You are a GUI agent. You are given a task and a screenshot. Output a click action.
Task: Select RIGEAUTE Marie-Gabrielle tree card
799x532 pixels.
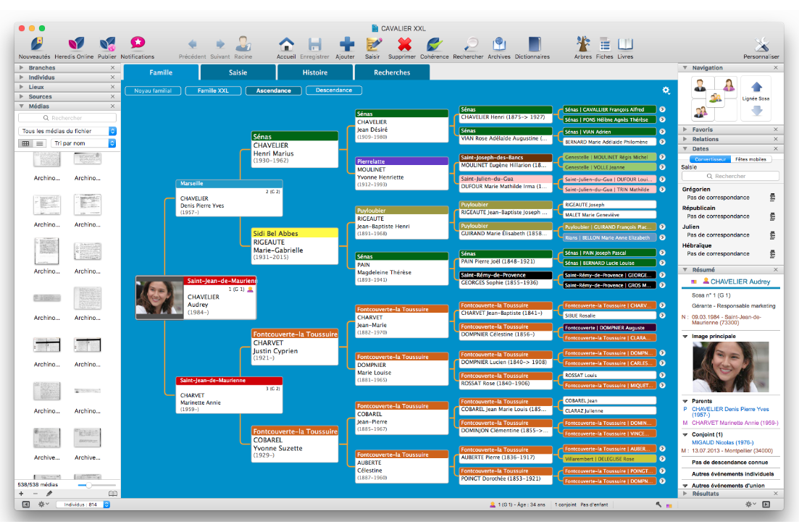click(295, 246)
